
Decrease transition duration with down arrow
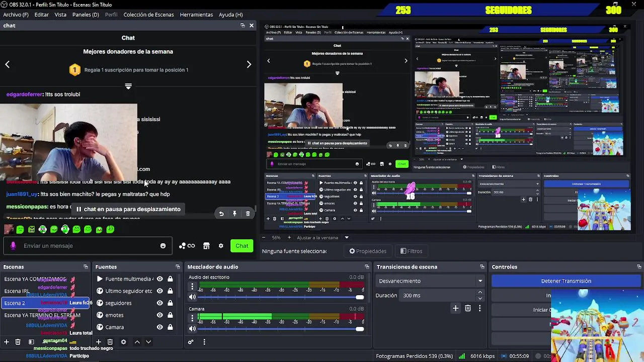[480, 298]
